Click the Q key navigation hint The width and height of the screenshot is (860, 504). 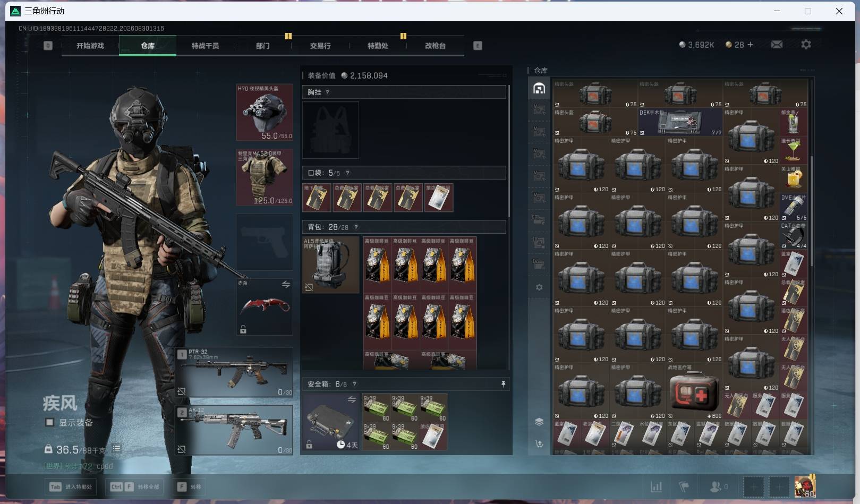click(x=48, y=46)
